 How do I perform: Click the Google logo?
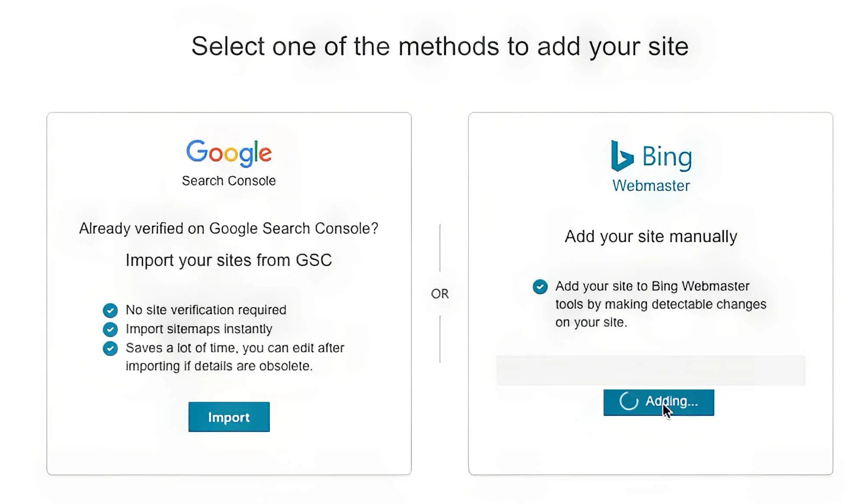click(x=229, y=153)
